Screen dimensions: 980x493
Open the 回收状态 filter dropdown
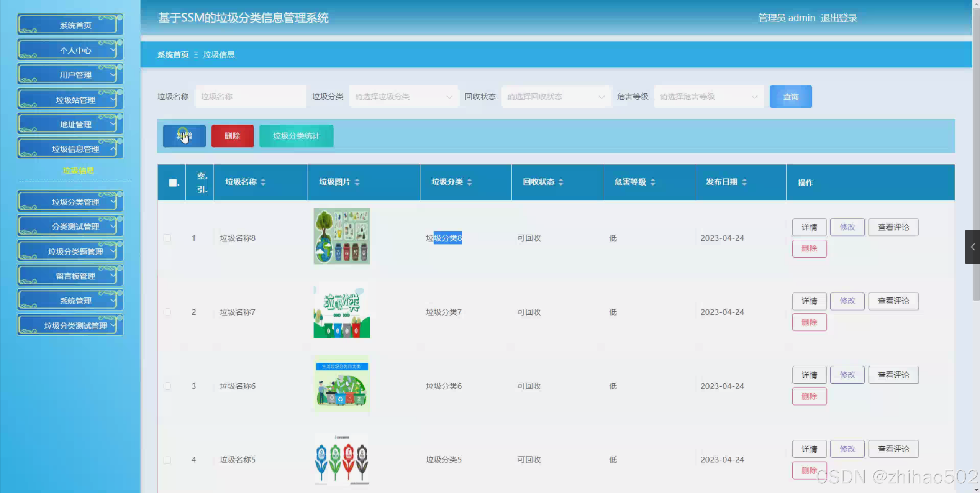pyautogui.click(x=556, y=97)
